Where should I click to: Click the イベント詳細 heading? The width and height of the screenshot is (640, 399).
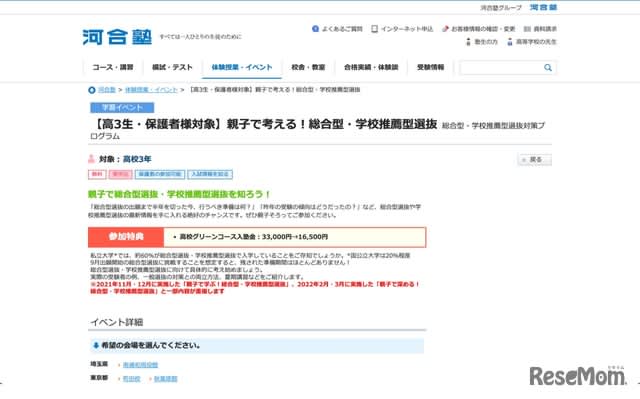click(x=117, y=322)
